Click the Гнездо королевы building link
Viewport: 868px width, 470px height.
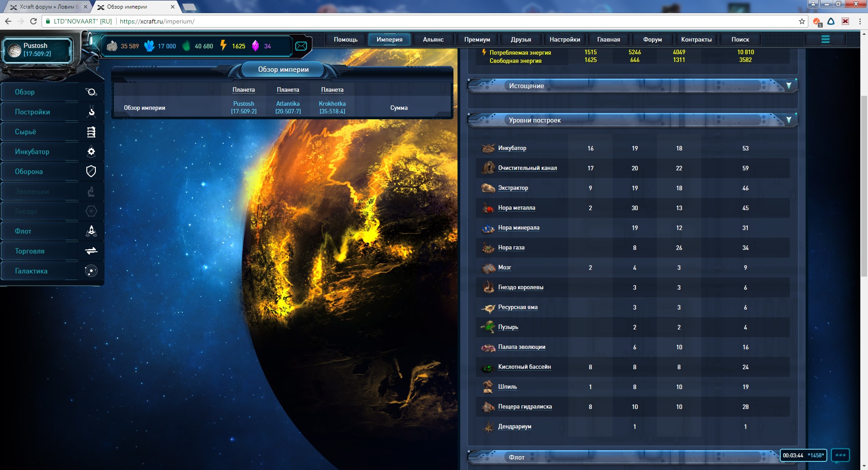[x=521, y=287]
